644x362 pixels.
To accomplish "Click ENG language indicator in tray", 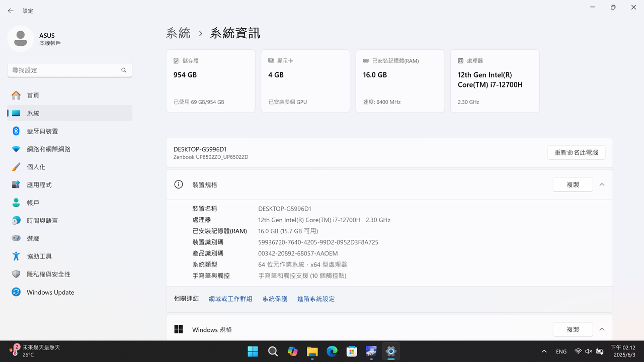I will [561, 351].
